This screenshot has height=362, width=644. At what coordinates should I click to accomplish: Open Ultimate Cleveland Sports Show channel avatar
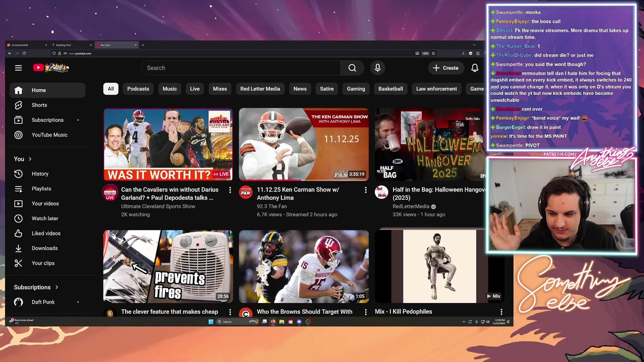click(x=110, y=193)
